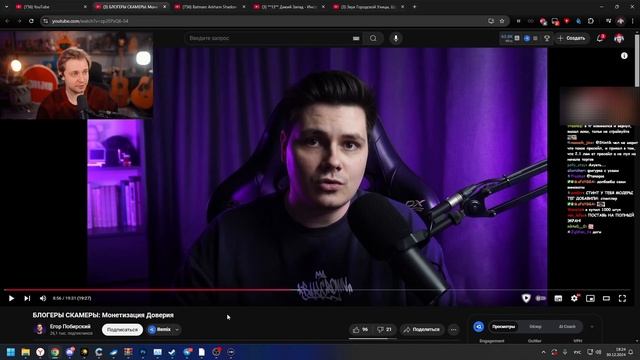Click the Поделиться share button
The height and width of the screenshot is (360, 640).
[x=422, y=329]
